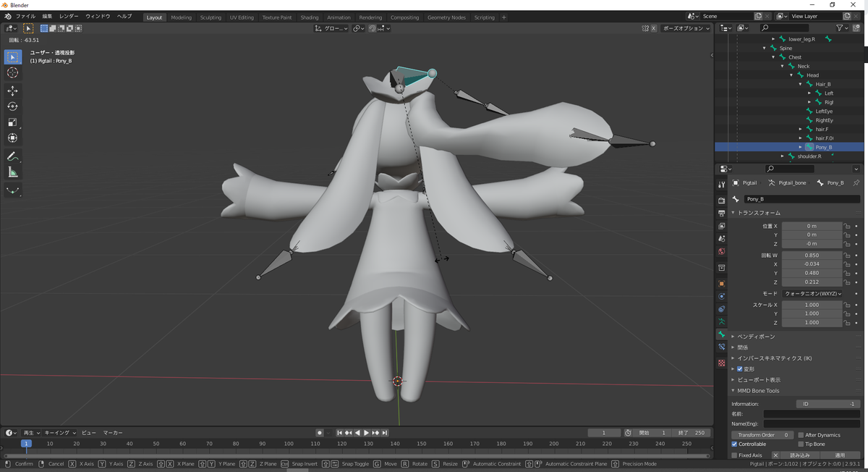Open the 編集 menu

coord(47,17)
